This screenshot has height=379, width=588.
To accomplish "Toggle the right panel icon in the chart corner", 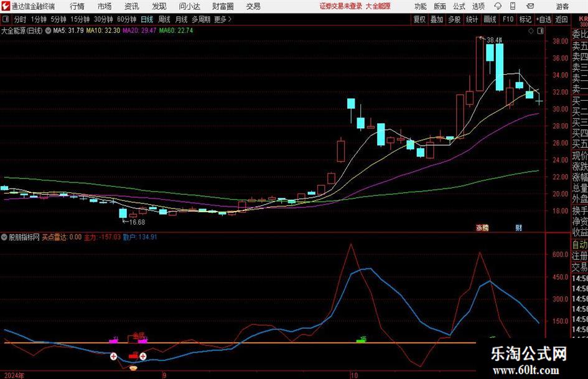I will [540, 31].
